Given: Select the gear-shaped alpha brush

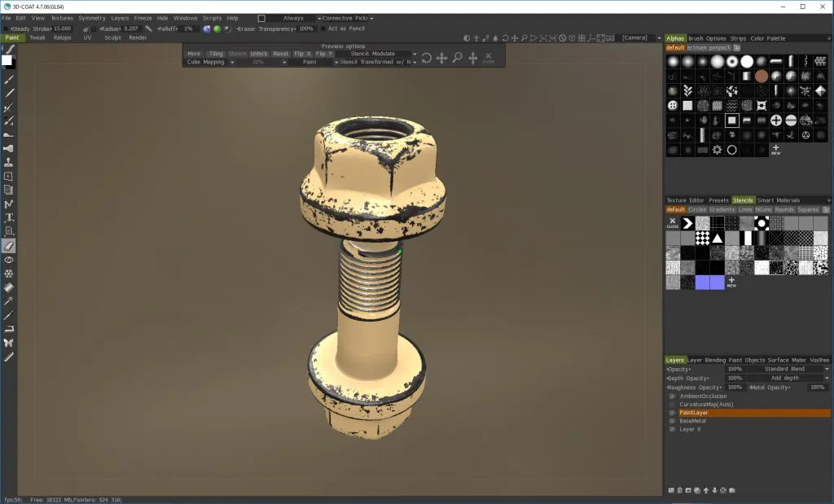Looking at the screenshot, I should [717, 149].
